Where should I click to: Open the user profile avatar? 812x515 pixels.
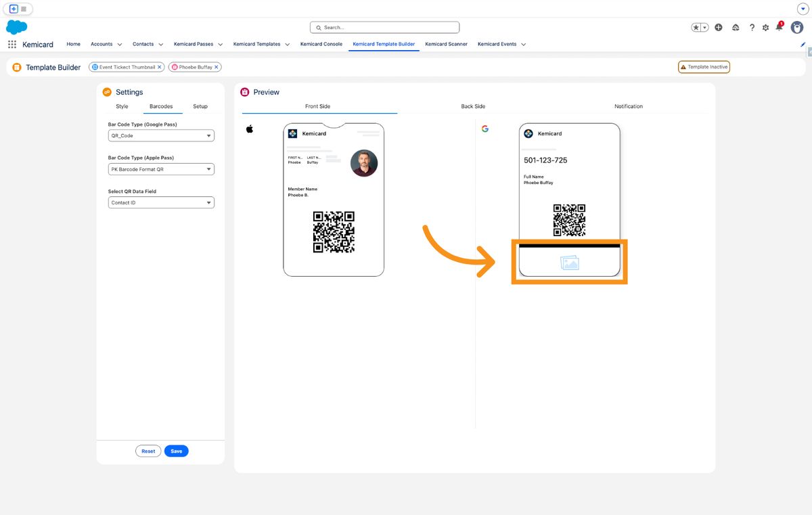797,27
